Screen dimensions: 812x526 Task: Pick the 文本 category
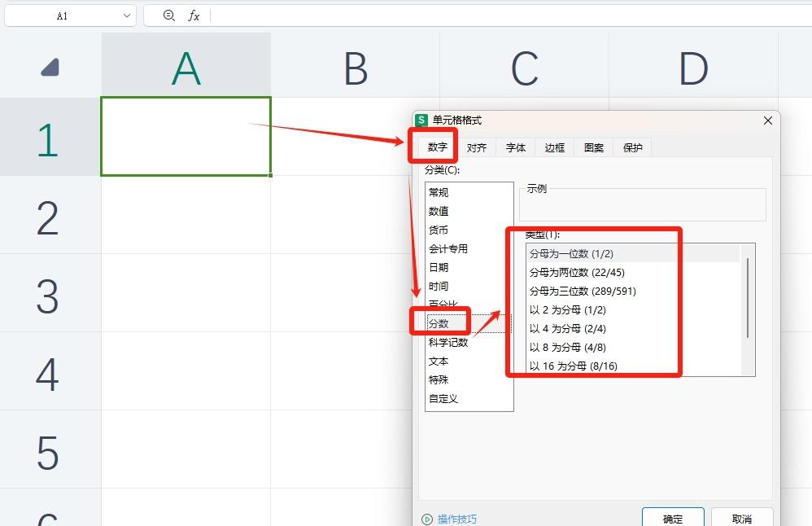pos(469,362)
